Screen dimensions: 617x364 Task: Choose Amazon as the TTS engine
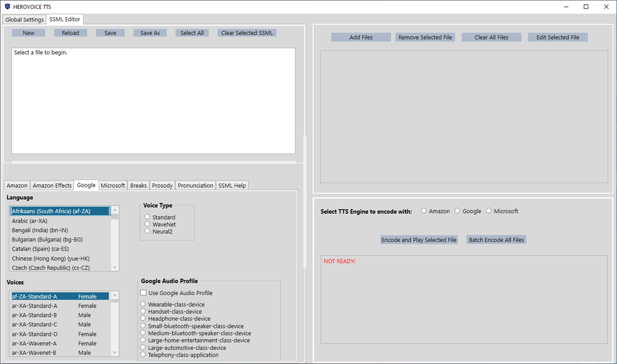tap(424, 210)
